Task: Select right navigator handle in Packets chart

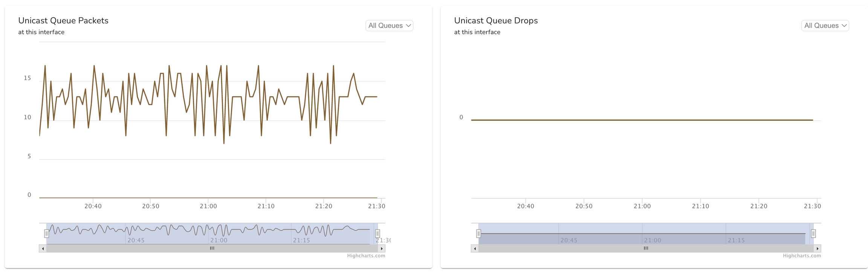Action: click(377, 234)
